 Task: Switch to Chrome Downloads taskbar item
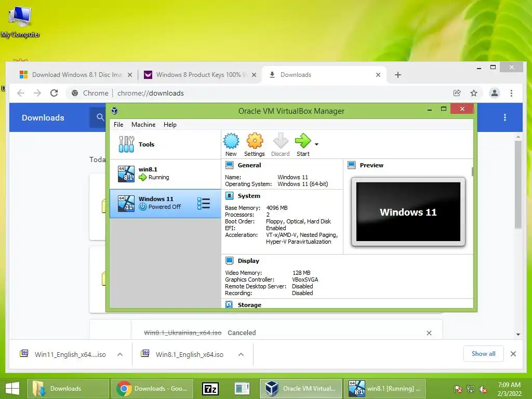tap(152, 389)
